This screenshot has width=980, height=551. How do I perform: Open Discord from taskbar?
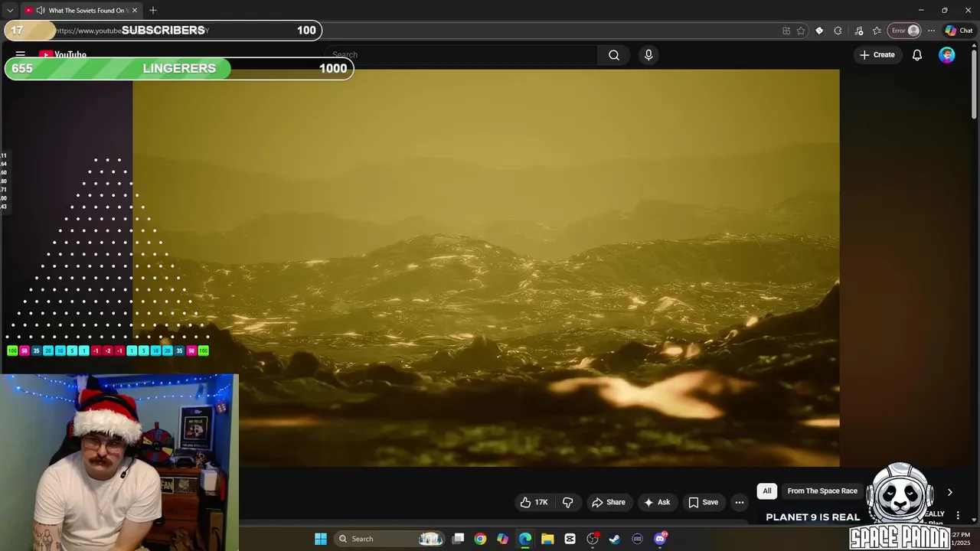[x=660, y=539]
